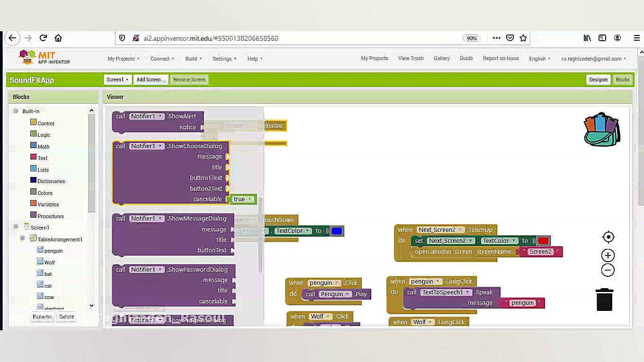This screenshot has height=362, width=644.
Task: Open the browser account icon
Action: click(617, 38)
